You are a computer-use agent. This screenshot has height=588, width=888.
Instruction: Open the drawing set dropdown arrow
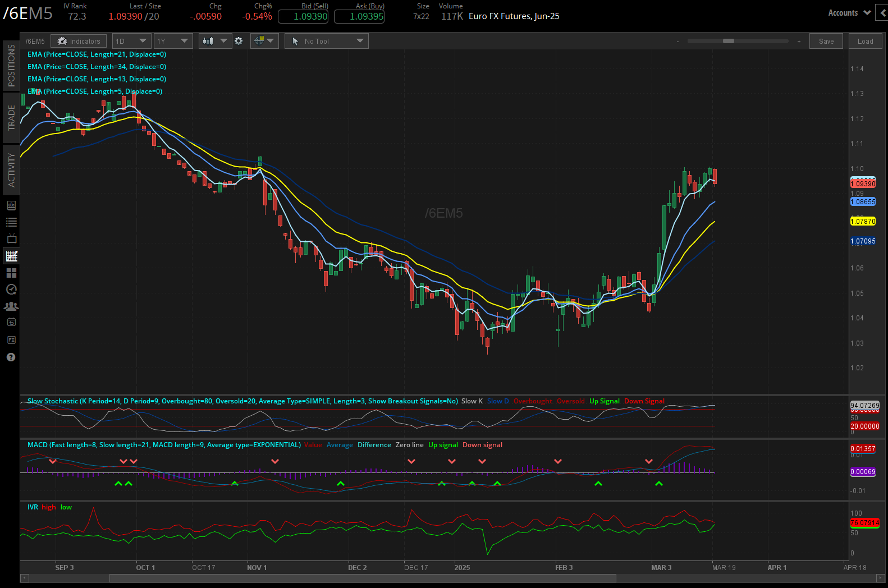point(271,41)
